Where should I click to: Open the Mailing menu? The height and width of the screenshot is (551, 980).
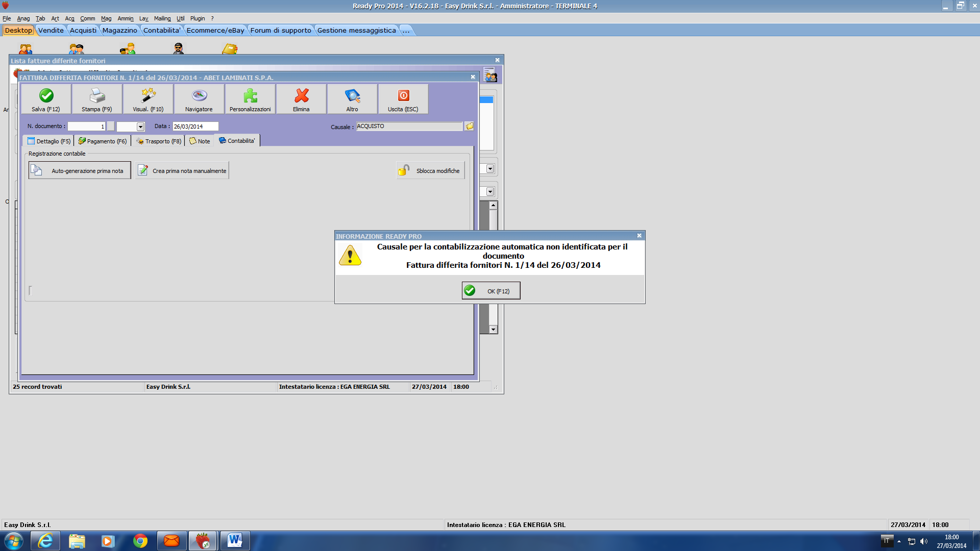(x=162, y=18)
